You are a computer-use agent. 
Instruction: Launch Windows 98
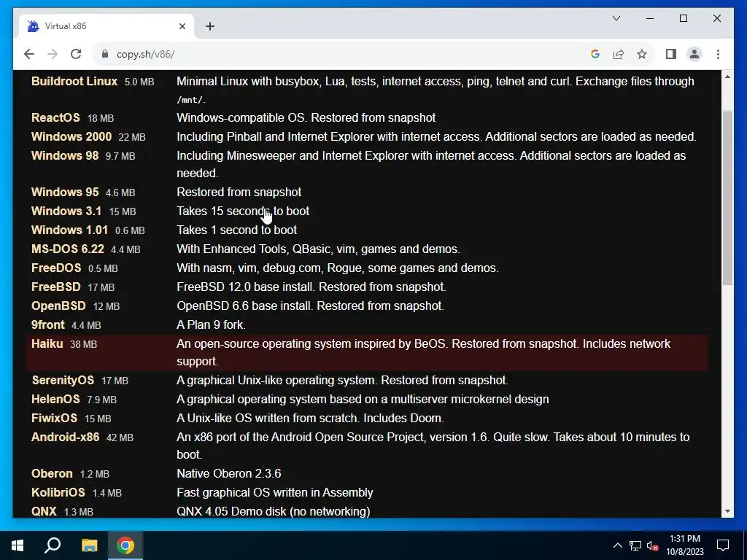(65, 156)
